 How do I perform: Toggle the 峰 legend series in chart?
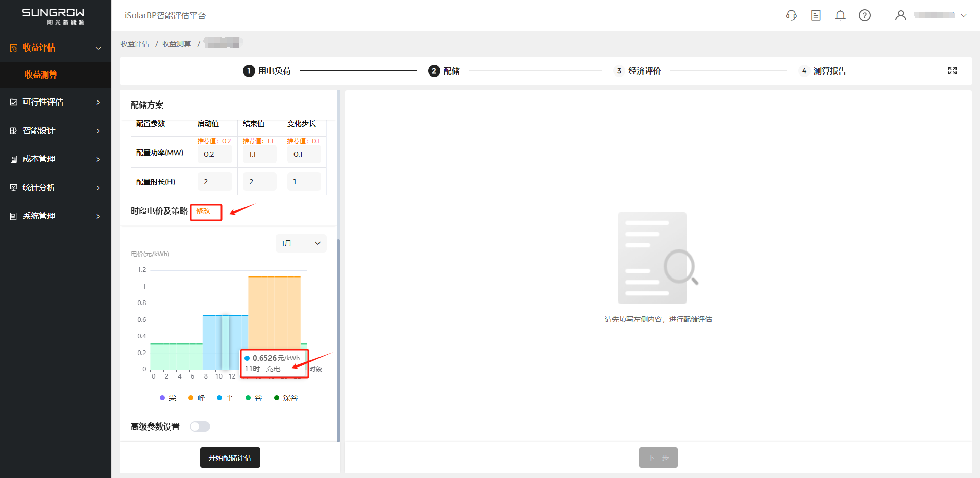click(x=197, y=398)
